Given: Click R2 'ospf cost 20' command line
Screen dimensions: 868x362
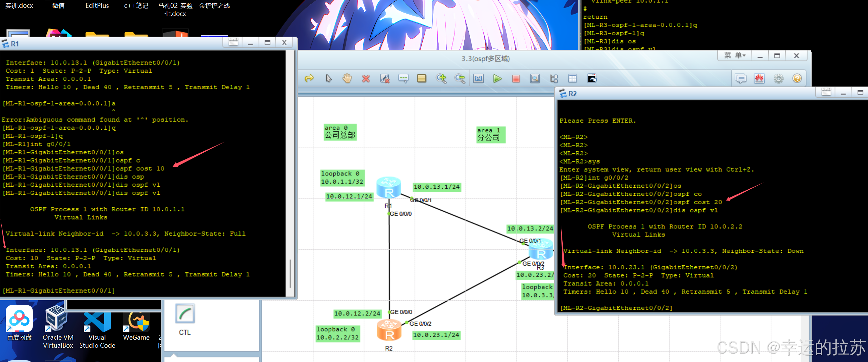Looking at the screenshot, I should (641, 202).
